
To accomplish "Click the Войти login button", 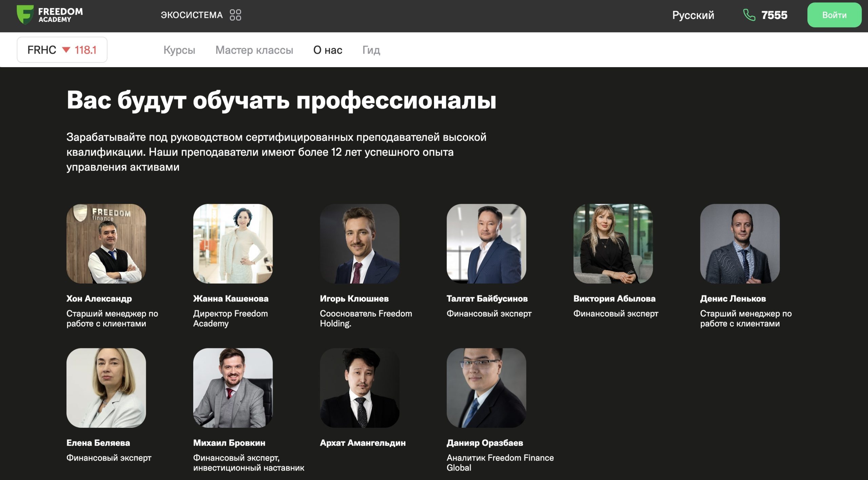I will coord(834,15).
